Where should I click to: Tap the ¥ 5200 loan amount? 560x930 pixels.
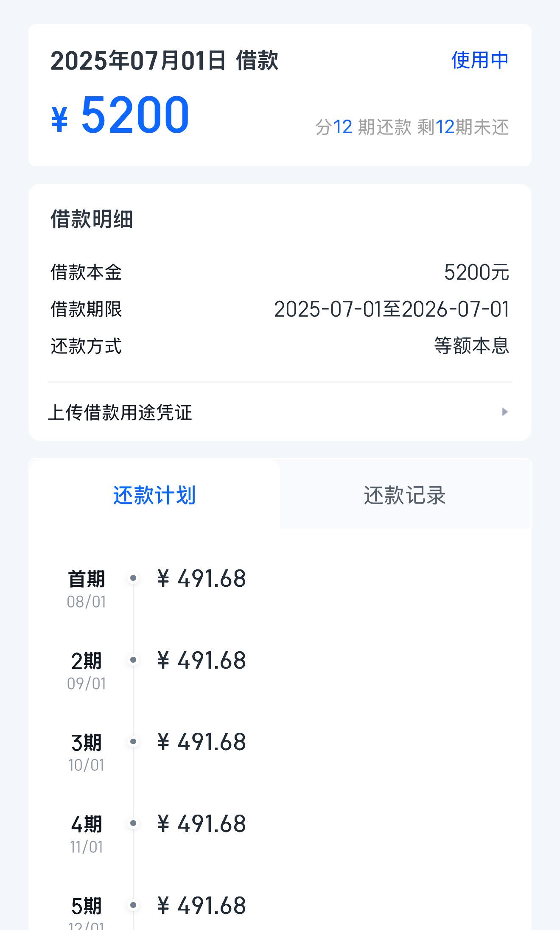click(x=120, y=115)
